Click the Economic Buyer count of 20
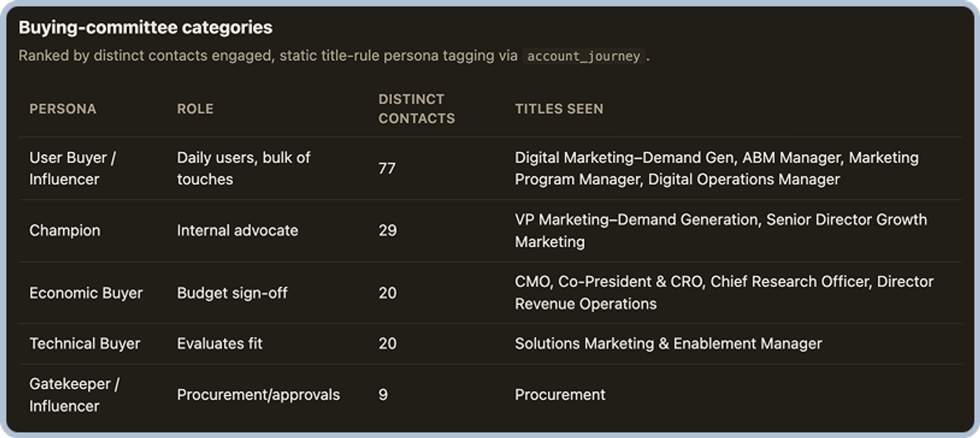The height and width of the screenshot is (438, 980). (388, 293)
